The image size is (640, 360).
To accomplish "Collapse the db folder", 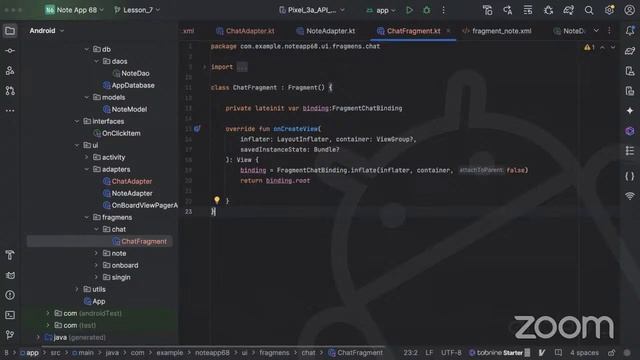I will click(x=87, y=49).
